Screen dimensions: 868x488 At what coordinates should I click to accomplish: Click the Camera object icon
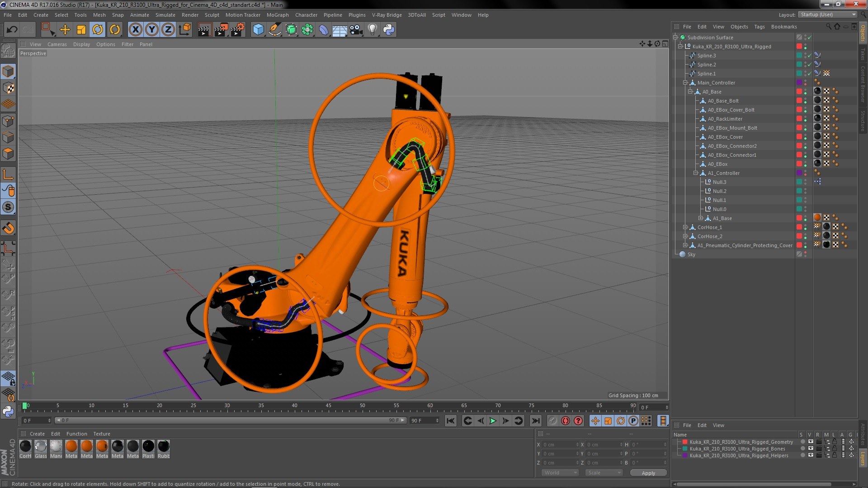pyautogui.click(x=356, y=30)
